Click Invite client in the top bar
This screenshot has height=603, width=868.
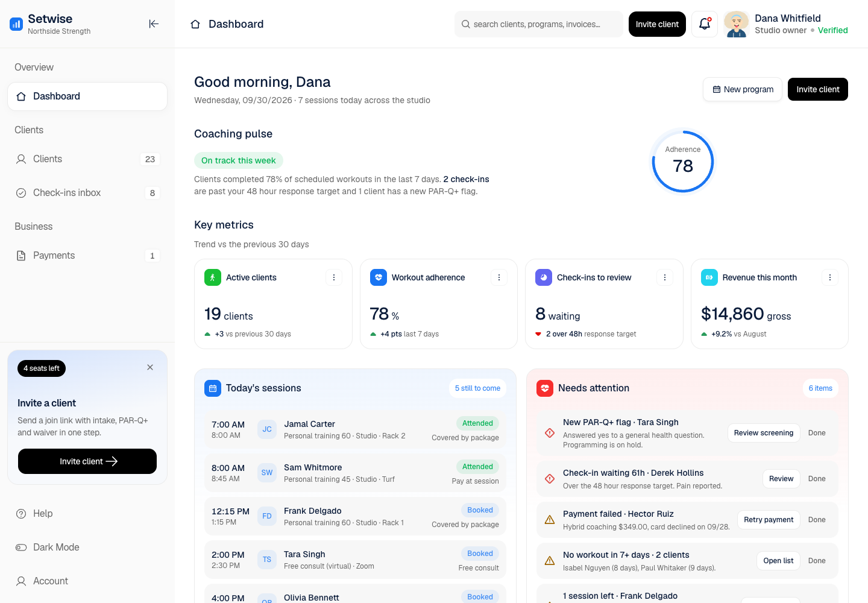(x=657, y=24)
